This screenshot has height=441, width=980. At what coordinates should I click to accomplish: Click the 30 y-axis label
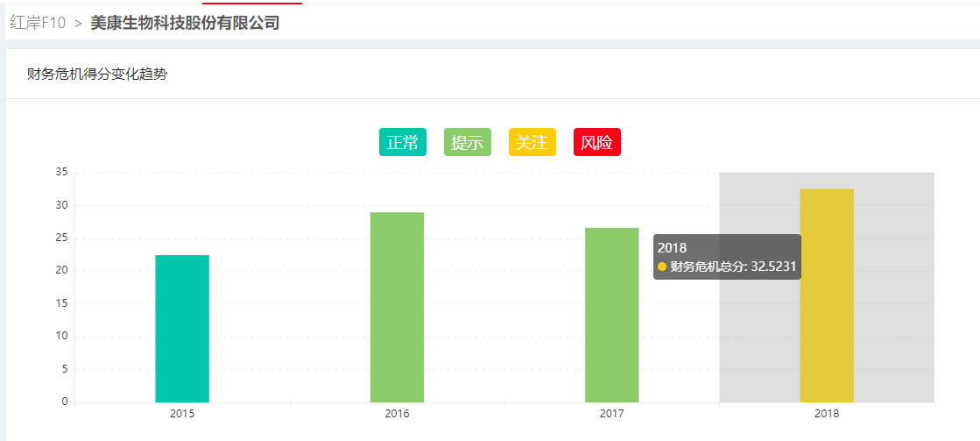pyautogui.click(x=61, y=205)
